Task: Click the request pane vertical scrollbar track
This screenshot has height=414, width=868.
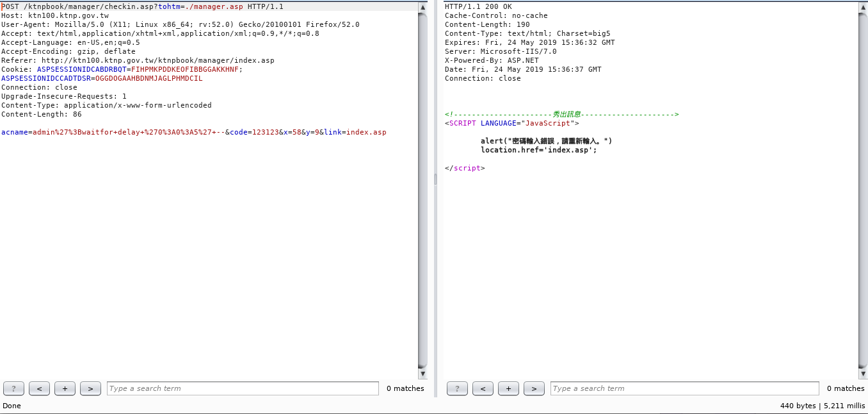Action: pyautogui.click(x=422, y=190)
